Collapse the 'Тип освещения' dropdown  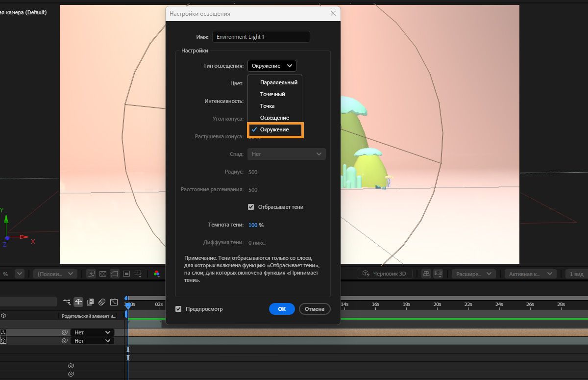click(x=271, y=66)
